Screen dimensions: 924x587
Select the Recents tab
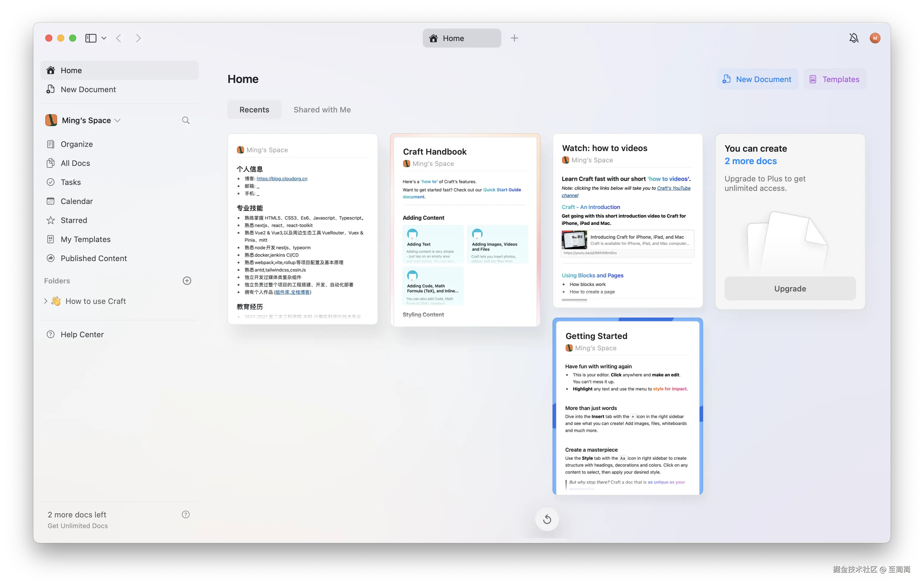pyautogui.click(x=254, y=110)
